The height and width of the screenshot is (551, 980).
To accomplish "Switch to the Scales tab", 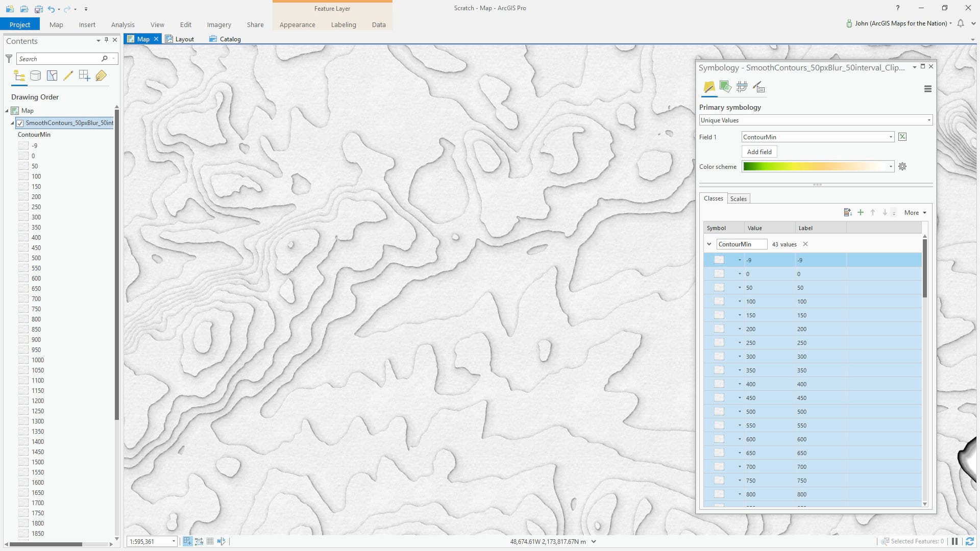I will coord(738,199).
